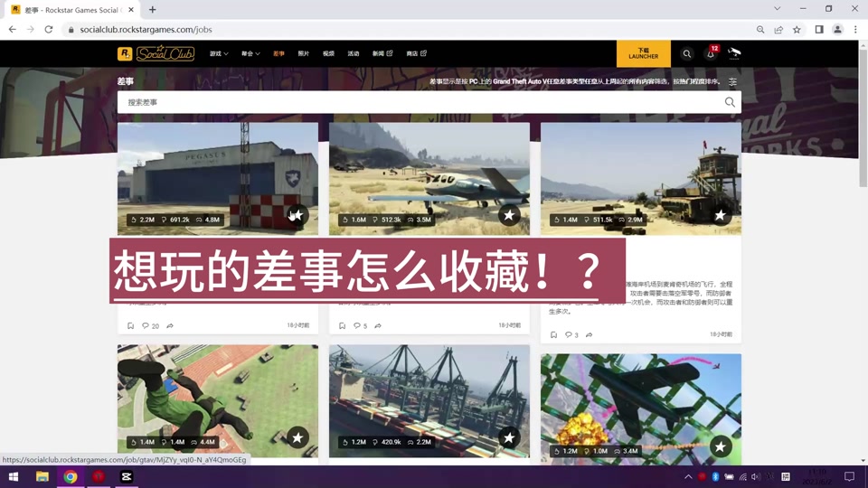Favorite the job with 1.6M plays

pos(509,215)
